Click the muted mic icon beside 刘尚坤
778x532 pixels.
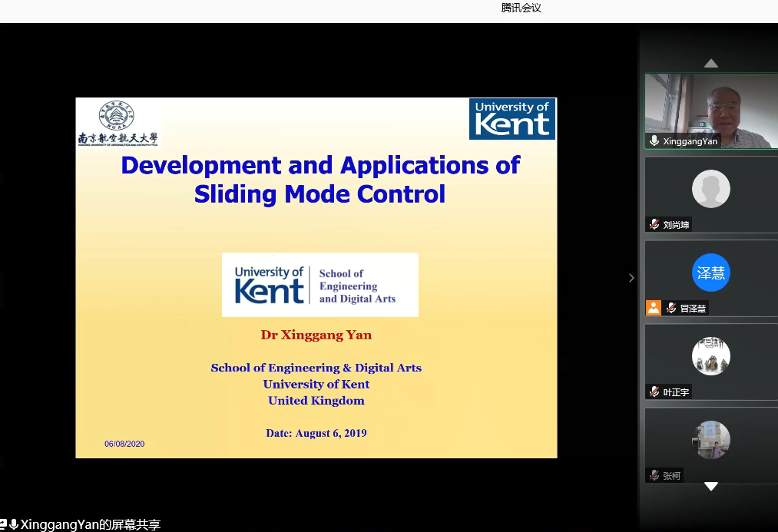click(x=654, y=224)
